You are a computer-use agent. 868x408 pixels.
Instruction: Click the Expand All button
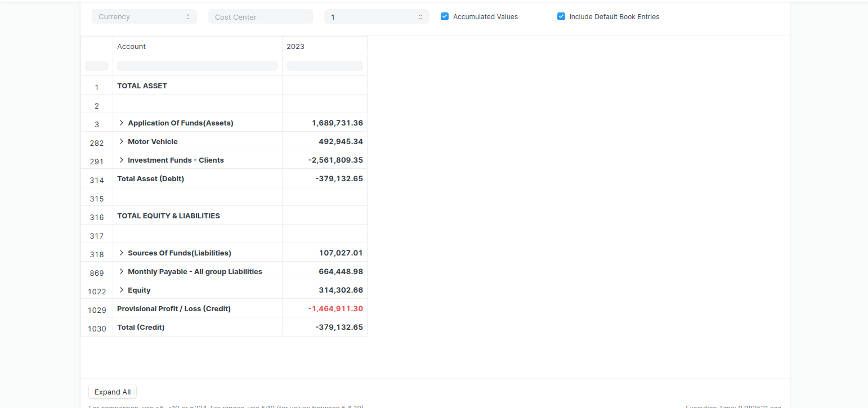[x=112, y=392]
